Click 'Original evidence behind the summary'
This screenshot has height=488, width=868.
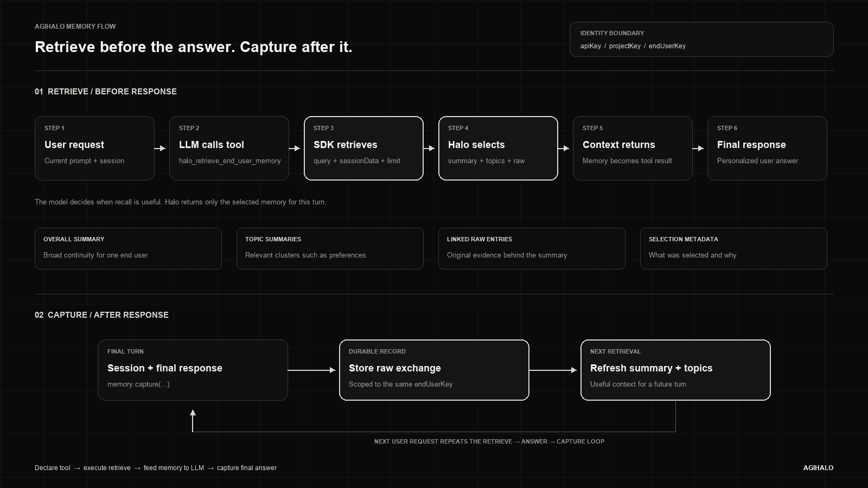pos(507,255)
